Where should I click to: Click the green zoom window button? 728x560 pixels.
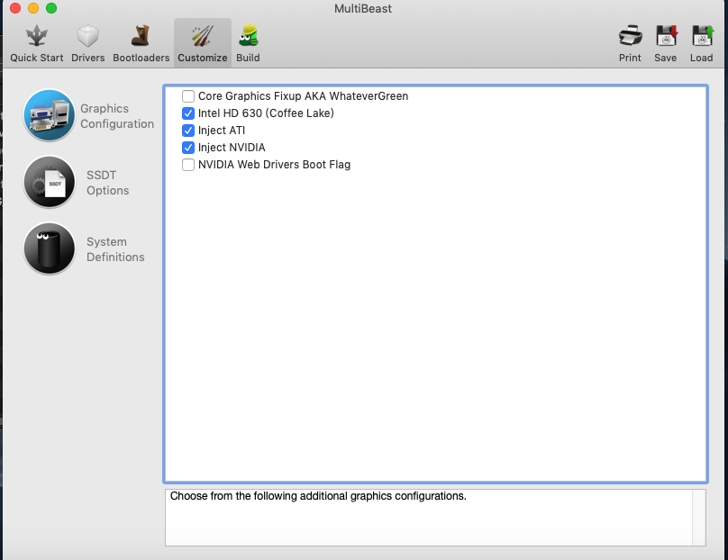point(51,8)
